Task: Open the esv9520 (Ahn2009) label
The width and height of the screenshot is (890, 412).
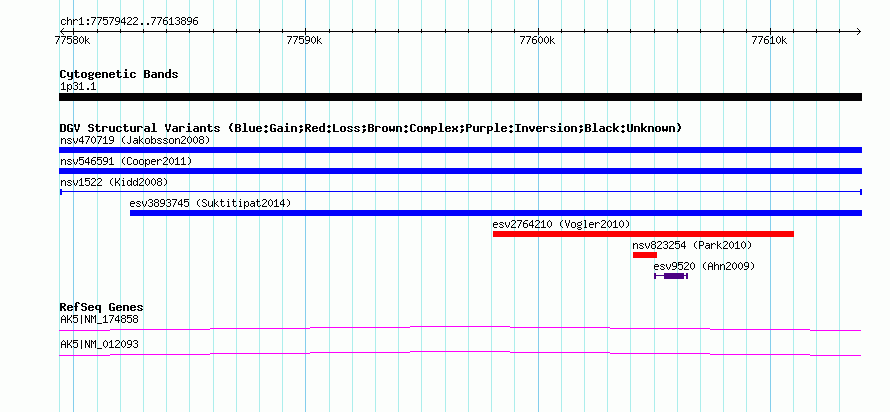Action: 704,266
